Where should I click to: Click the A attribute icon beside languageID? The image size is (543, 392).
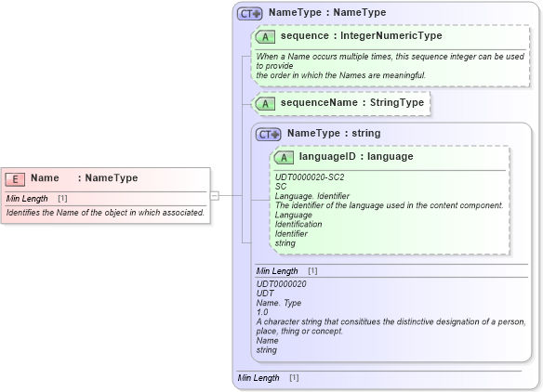[284, 157]
